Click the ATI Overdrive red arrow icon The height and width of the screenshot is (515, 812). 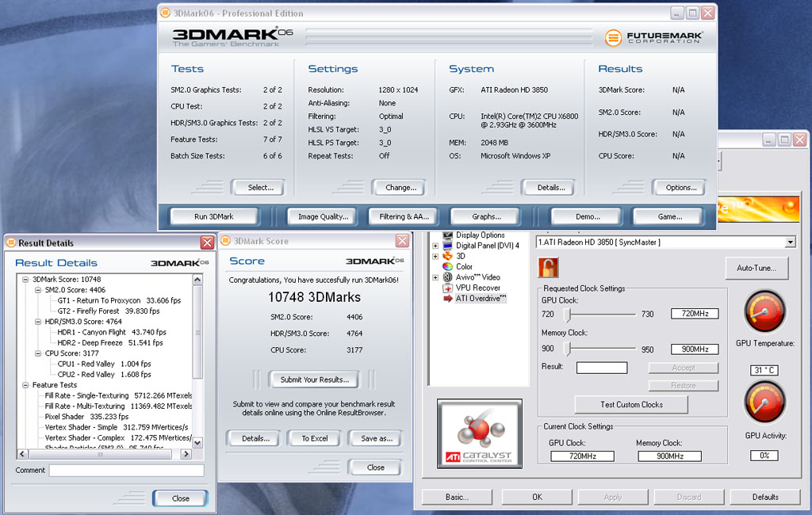[x=448, y=298]
